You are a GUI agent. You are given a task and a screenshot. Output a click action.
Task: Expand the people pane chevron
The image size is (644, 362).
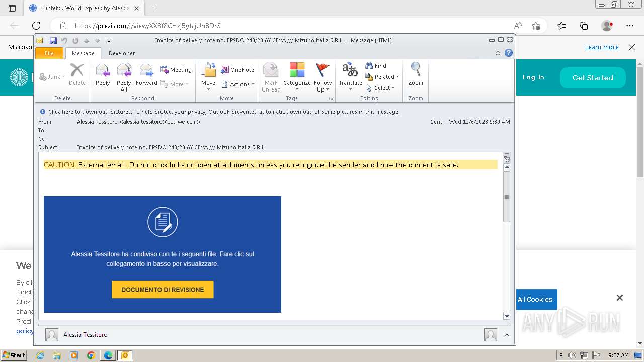click(x=507, y=334)
